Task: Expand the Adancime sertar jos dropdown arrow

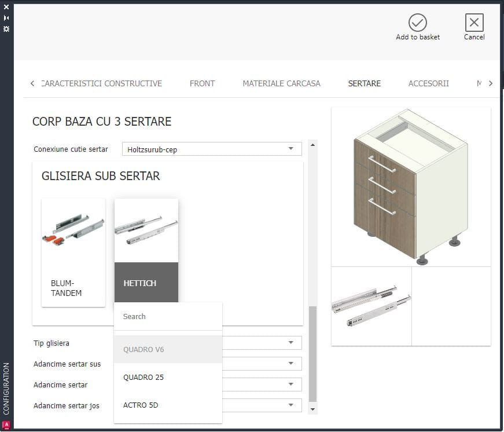Action: [291, 405]
